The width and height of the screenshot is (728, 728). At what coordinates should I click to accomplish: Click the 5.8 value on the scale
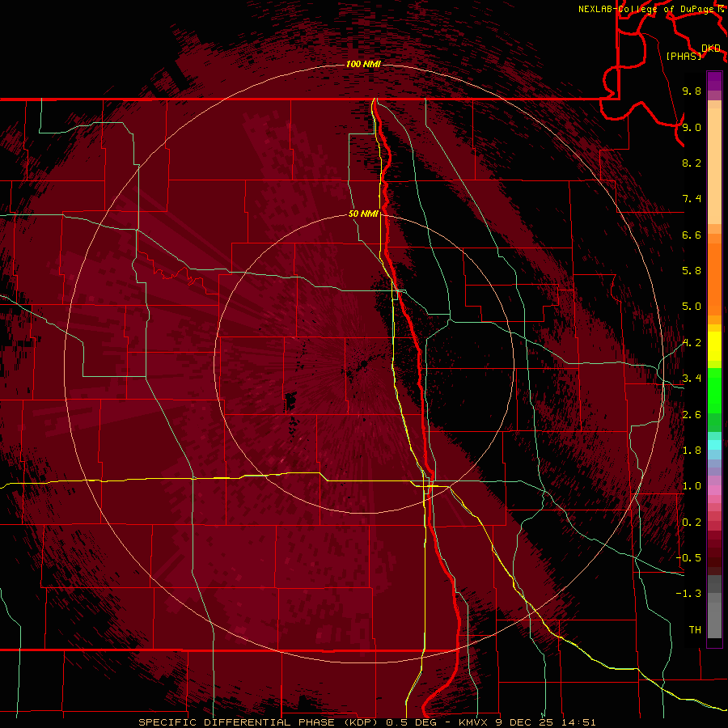[692, 271]
